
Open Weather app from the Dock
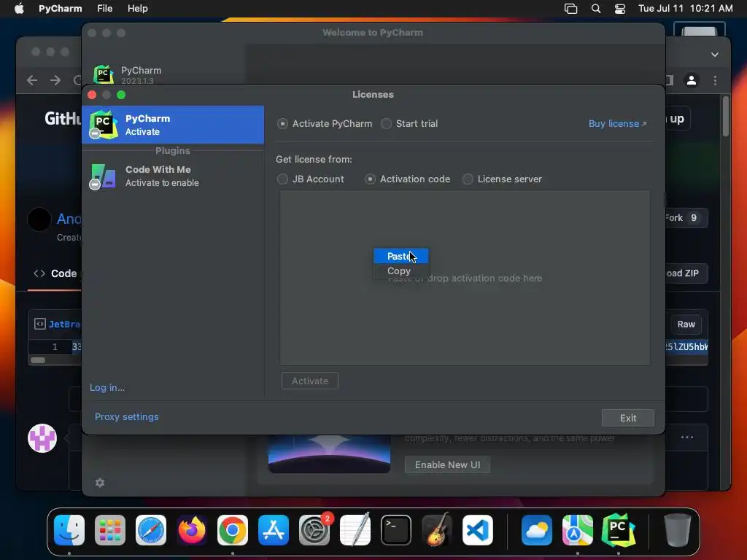coord(537,530)
